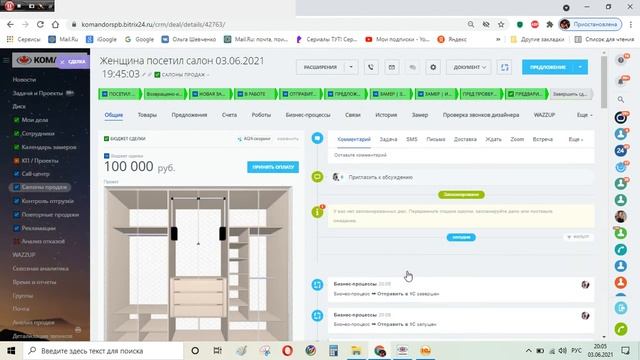The width and height of the screenshot is (640, 360).
Task: Open the wardrobe project image thumbnail
Action: pos(198,264)
